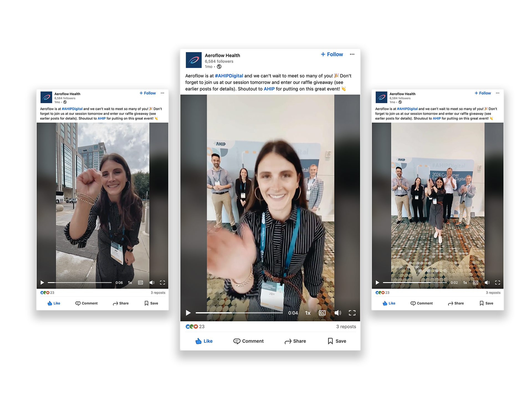Expand right post video to fullscreen
The image size is (532, 399).
point(497,283)
